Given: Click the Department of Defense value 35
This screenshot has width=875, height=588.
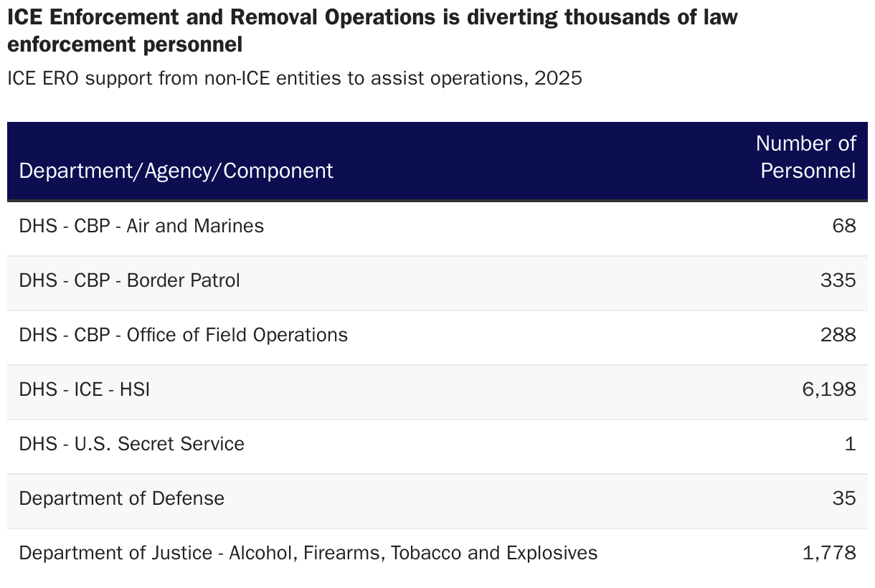Looking at the screenshot, I should [844, 498].
